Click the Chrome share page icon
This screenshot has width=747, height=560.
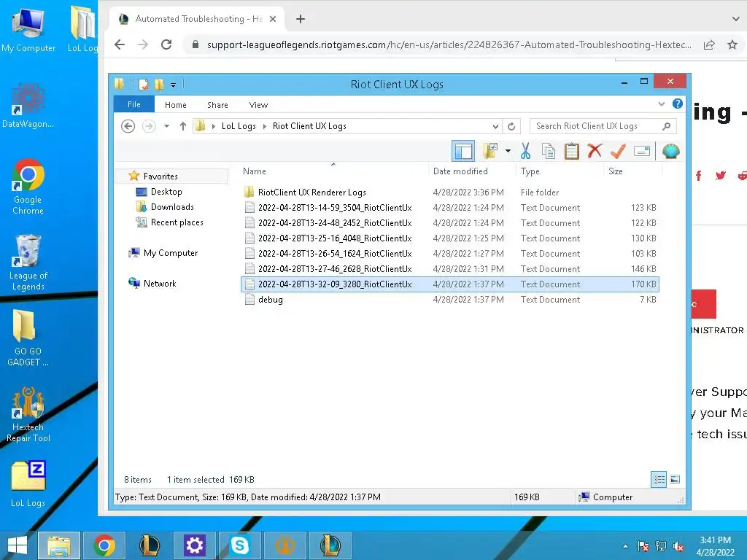pyautogui.click(x=709, y=44)
